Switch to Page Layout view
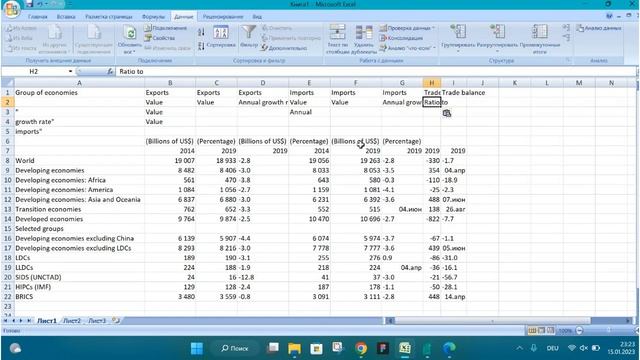Viewport: 640px width, 360px height. (x=541, y=331)
